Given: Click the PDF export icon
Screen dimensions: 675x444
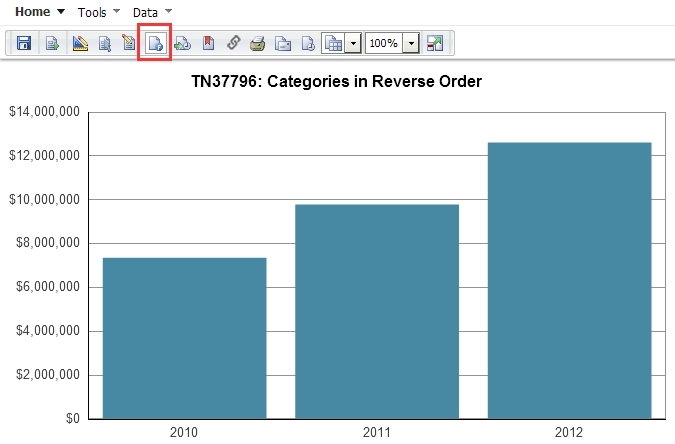Looking at the screenshot, I should click(208, 44).
